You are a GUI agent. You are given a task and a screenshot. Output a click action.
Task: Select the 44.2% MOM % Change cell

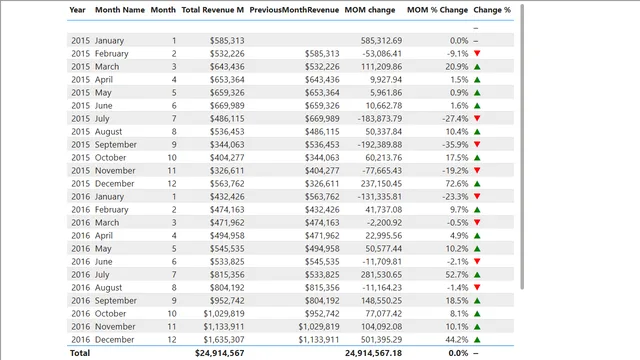[456, 340]
